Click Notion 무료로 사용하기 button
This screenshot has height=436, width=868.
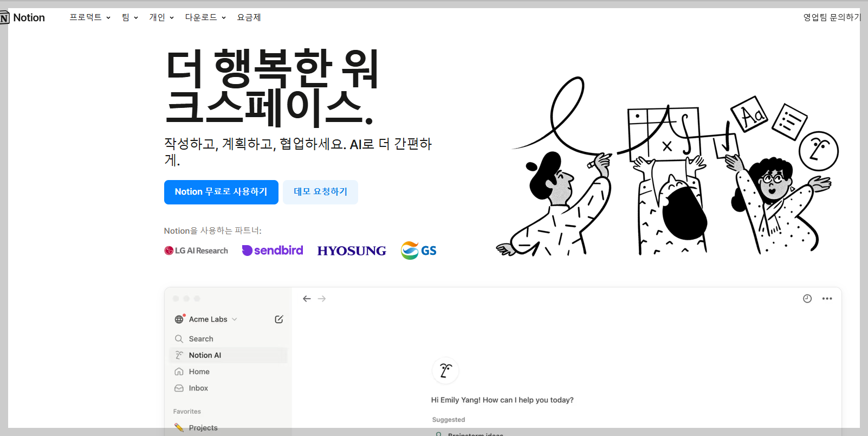pos(221,192)
